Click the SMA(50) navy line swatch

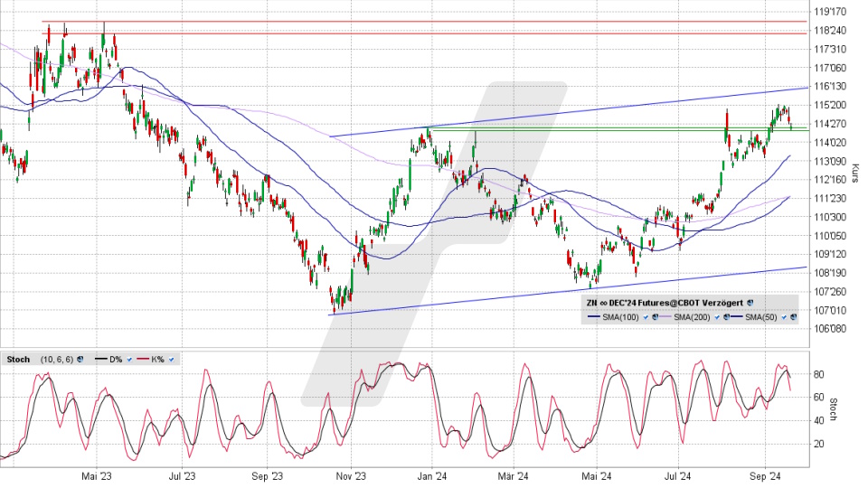point(737,316)
